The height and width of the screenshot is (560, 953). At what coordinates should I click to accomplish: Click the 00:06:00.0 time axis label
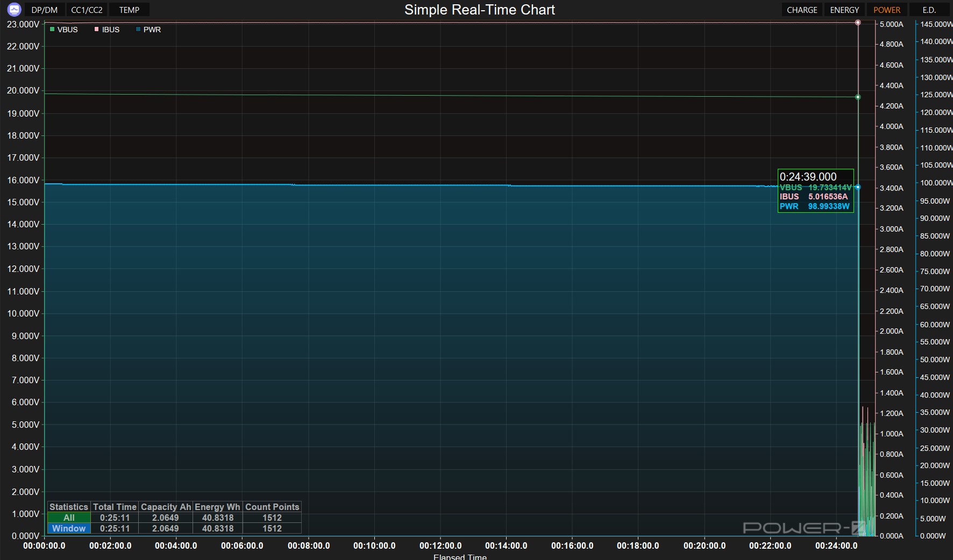pyautogui.click(x=242, y=545)
